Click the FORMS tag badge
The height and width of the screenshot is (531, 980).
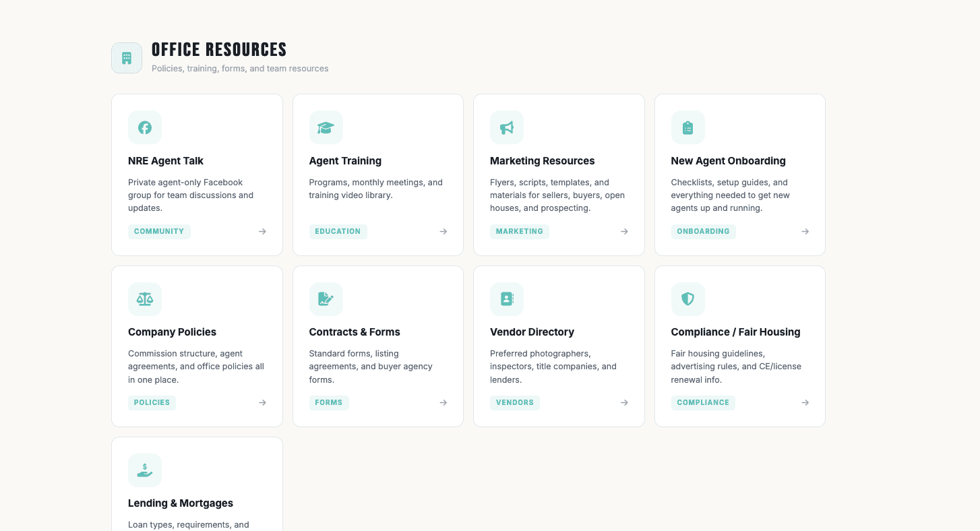pos(329,403)
